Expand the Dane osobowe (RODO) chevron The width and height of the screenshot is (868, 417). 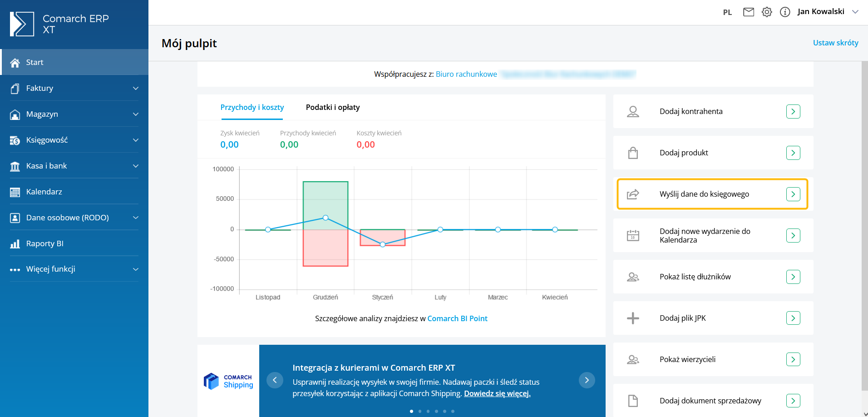pos(135,218)
